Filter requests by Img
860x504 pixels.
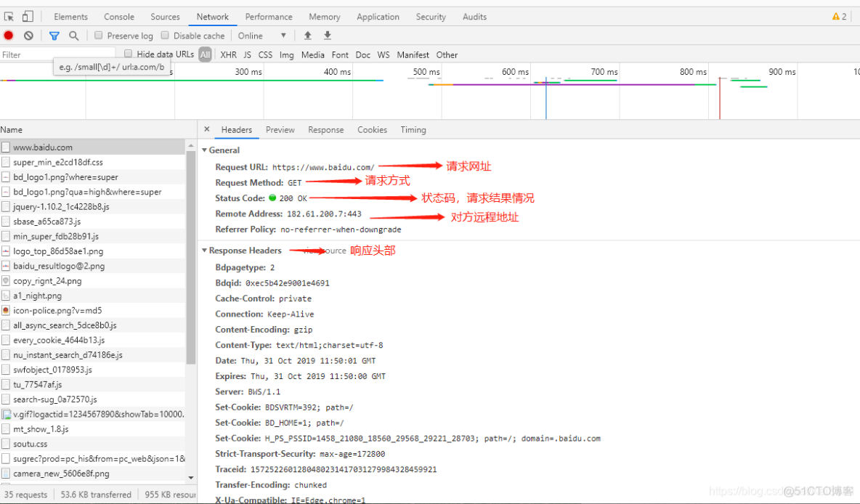click(286, 55)
